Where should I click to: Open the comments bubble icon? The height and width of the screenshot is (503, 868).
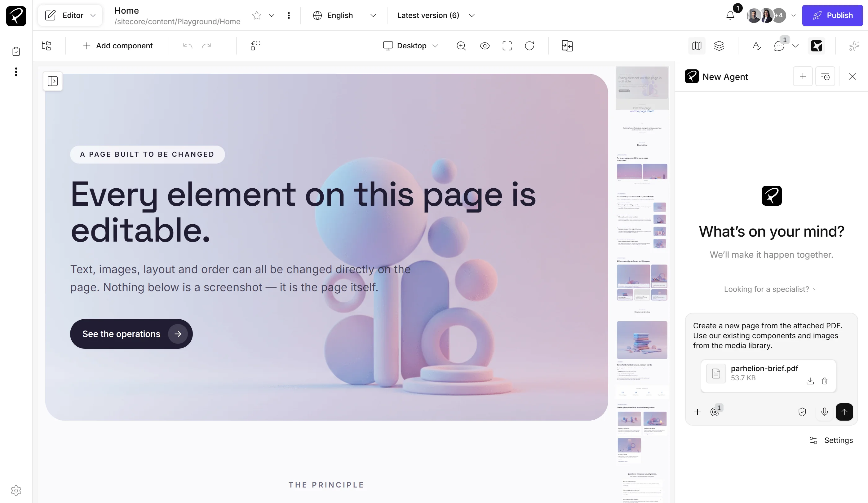click(779, 46)
